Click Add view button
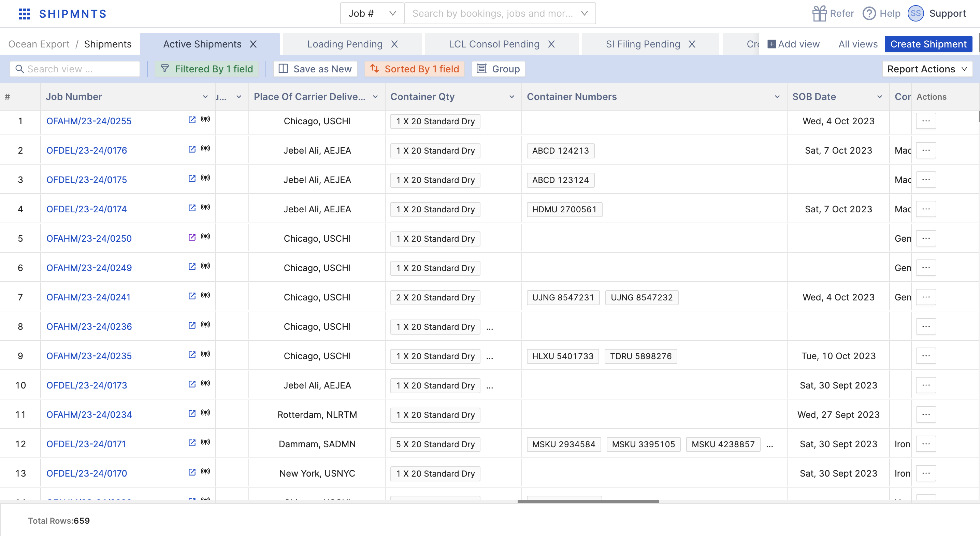Viewport: 980px width, 536px height. coord(794,44)
